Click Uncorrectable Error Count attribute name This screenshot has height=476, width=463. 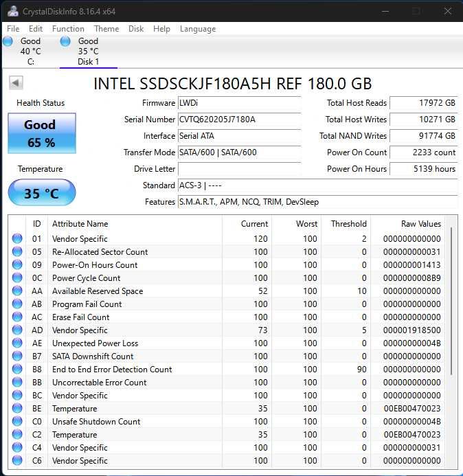pyautogui.click(x=100, y=382)
